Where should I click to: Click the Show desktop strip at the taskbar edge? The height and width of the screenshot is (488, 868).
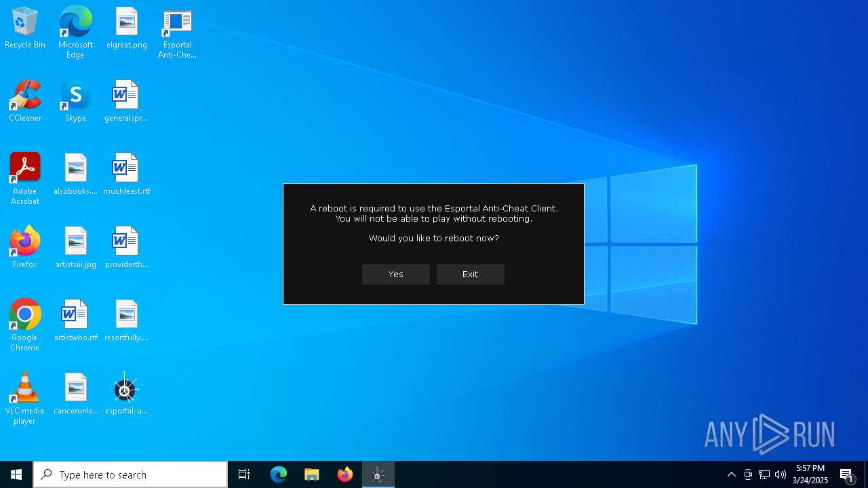866,474
